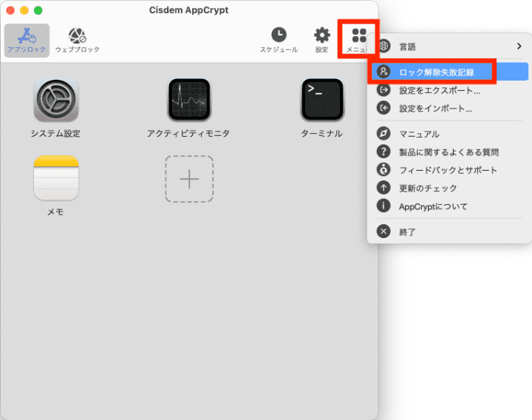This screenshot has width=532, height=420.
Task: Close the AppCrypt window with red button
Action: tap(10, 10)
